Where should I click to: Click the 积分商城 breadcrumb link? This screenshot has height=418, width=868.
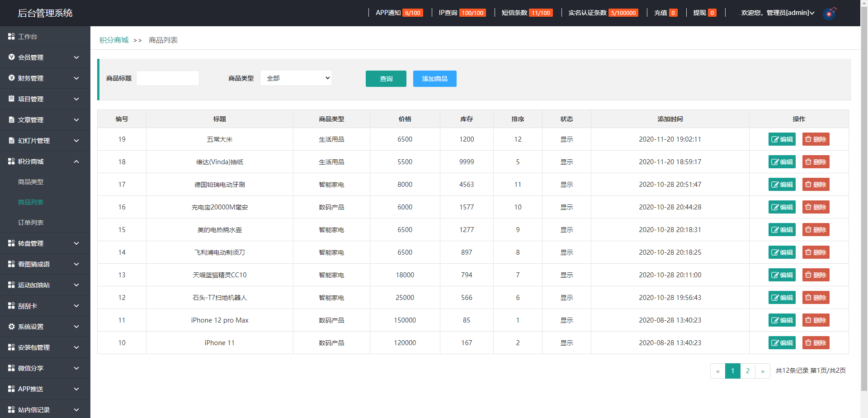coord(114,40)
